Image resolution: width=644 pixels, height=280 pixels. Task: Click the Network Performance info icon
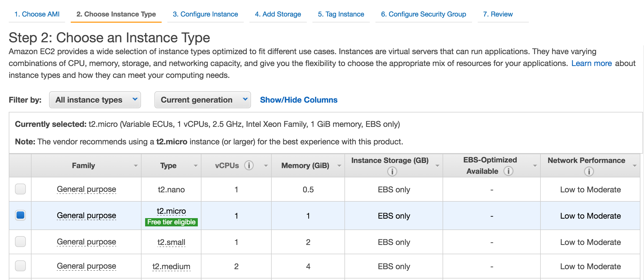[589, 171]
